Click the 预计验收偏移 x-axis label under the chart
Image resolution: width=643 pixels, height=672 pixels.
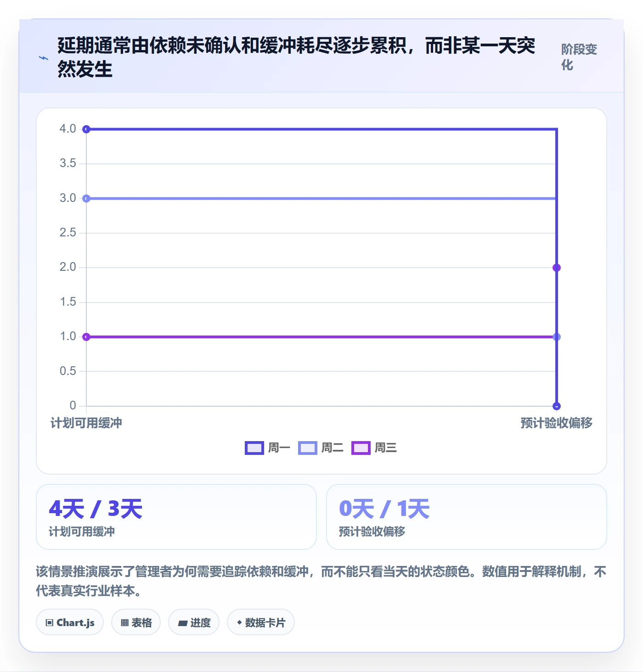(x=557, y=423)
